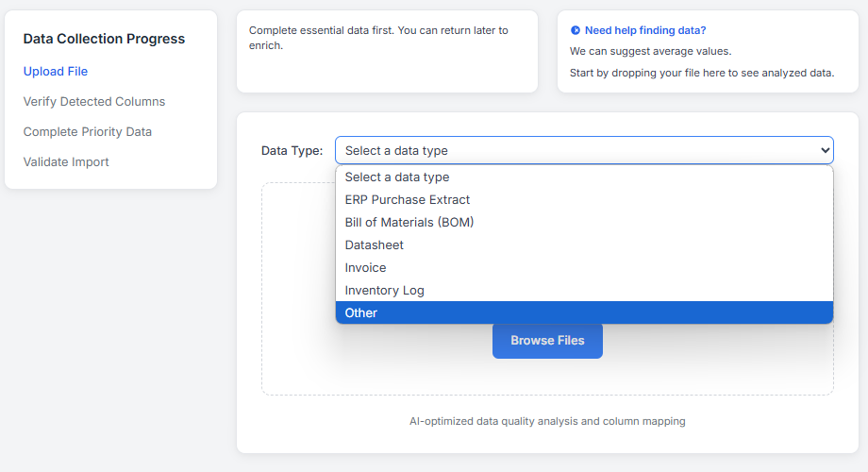Viewport: 868px width, 472px height.
Task: Click the Data Type dropdown chevron arrow
Action: point(826,151)
